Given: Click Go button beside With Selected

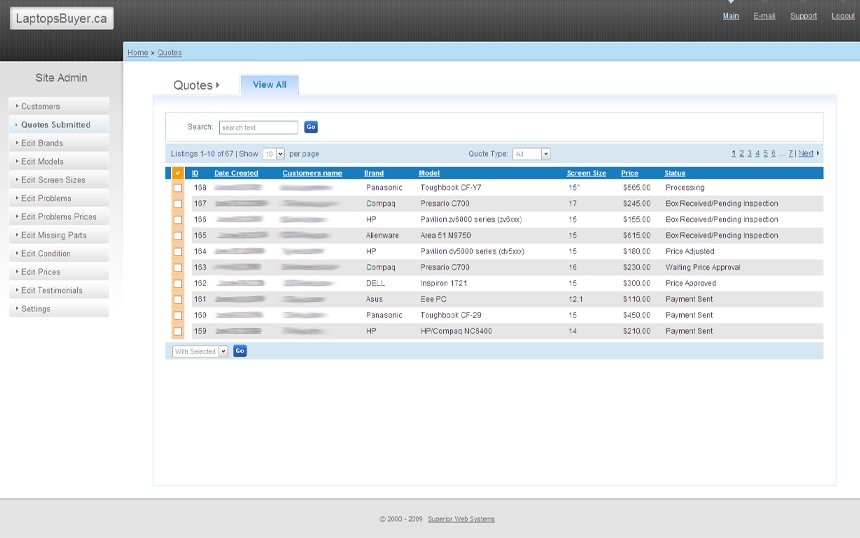Looking at the screenshot, I should coord(240,351).
